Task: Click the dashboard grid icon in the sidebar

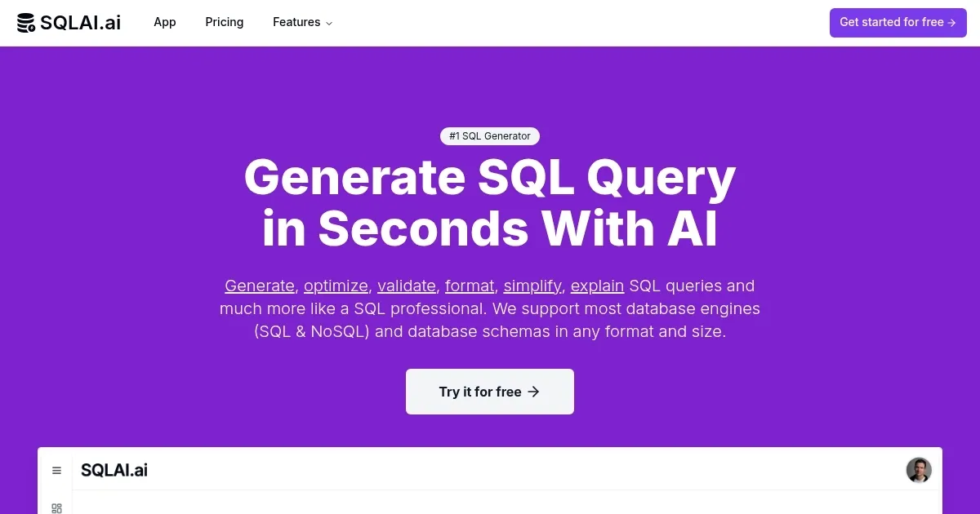Action: click(56, 507)
